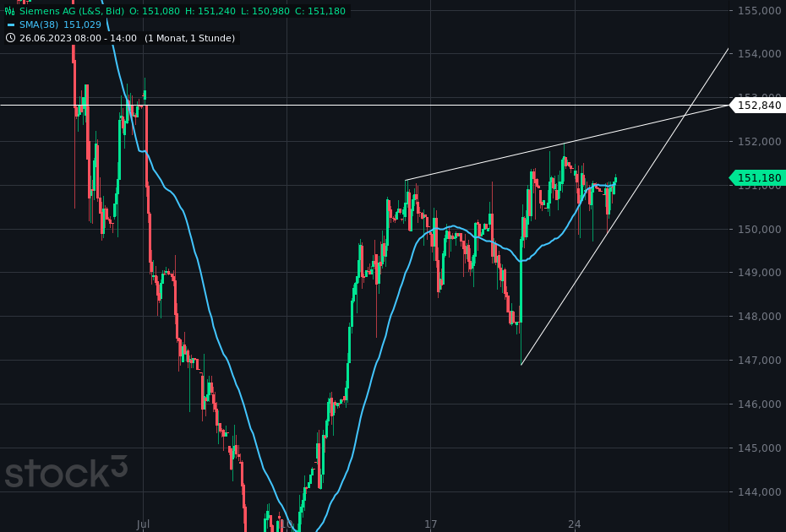Click the clock icon beside the date range

(x=10, y=38)
